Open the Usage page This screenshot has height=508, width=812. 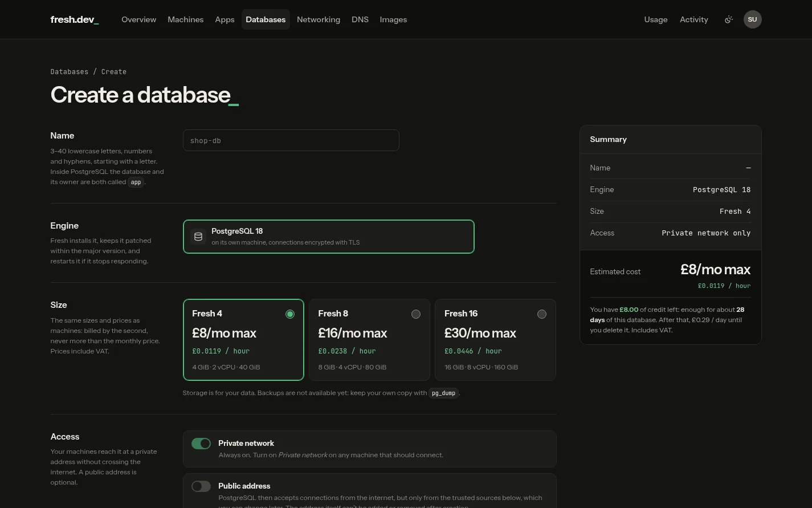point(656,19)
